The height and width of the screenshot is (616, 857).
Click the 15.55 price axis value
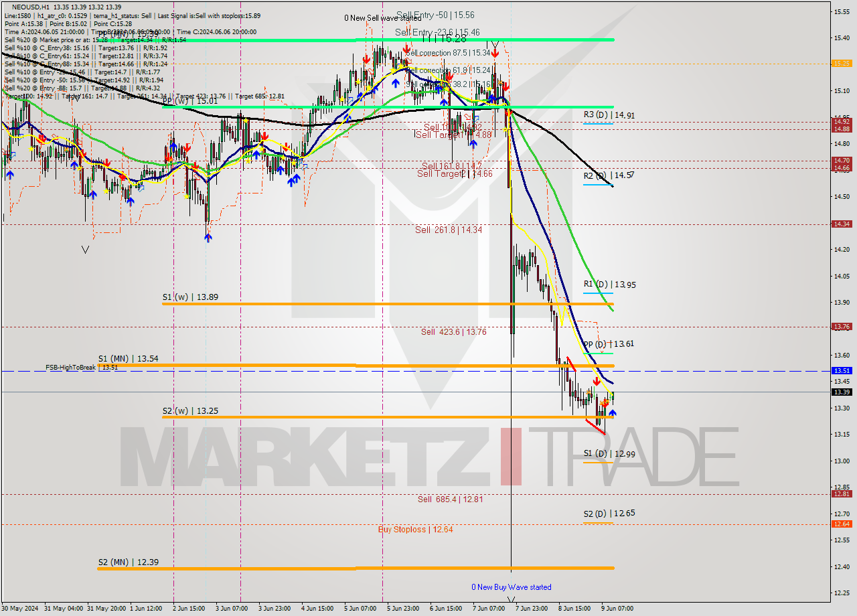(842, 11)
